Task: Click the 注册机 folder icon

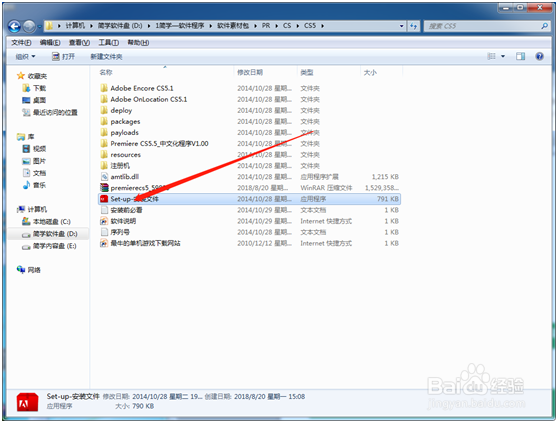Action: (104, 166)
